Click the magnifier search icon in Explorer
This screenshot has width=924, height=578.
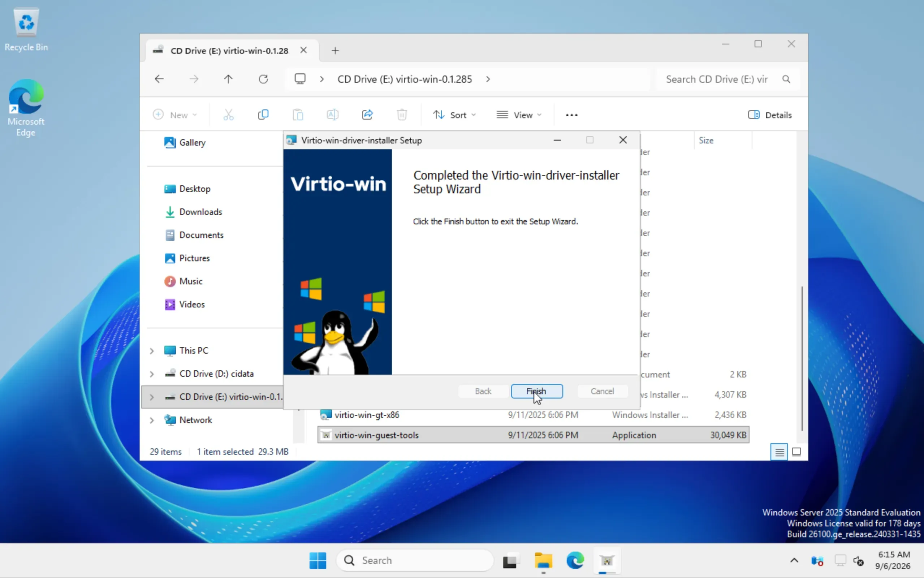pos(786,79)
